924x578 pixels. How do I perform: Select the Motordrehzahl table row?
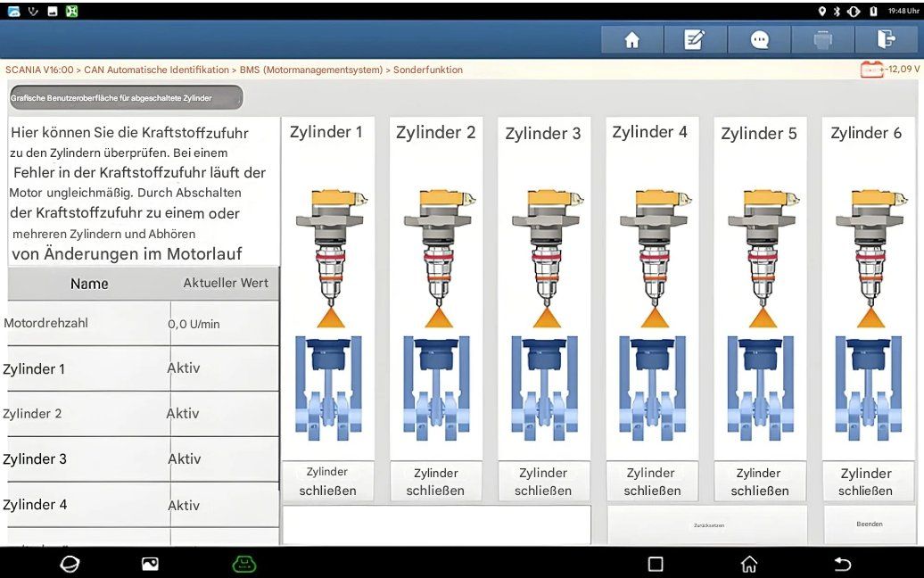[x=143, y=324]
